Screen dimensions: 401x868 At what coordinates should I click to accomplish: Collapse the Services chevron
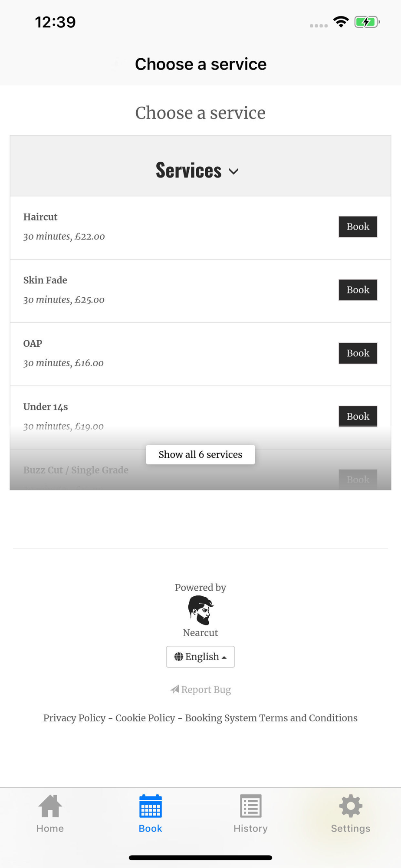pyautogui.click(x=233, y=171)
